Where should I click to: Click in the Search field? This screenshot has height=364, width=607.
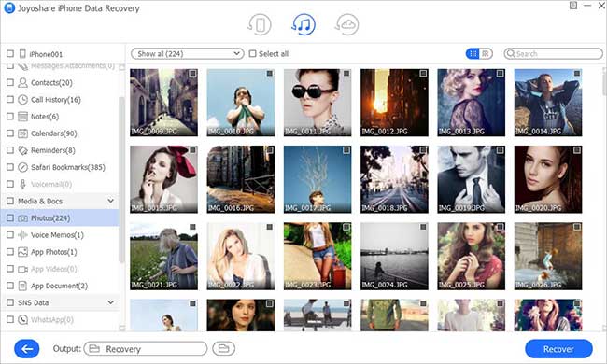click(x=553, y=54)
